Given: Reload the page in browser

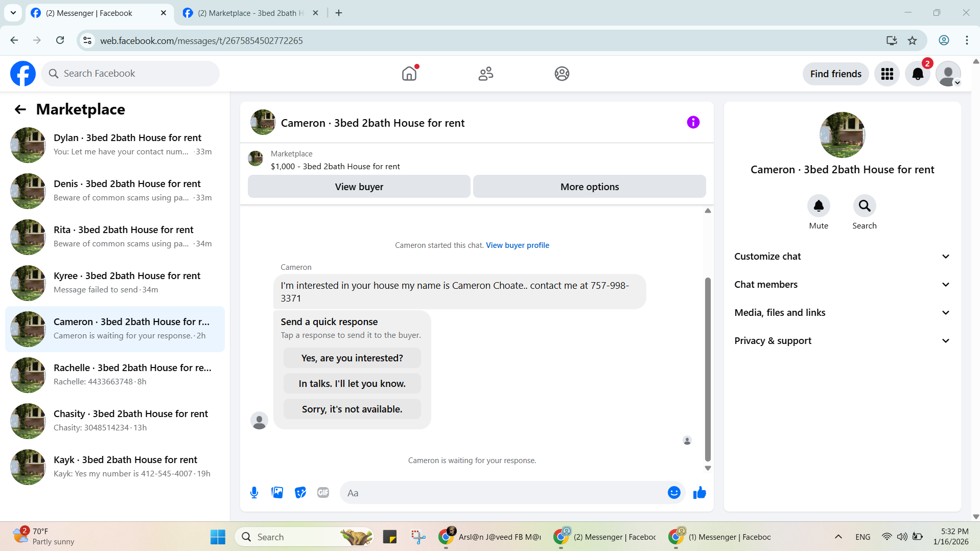Looking at the screenshot, I should (60, 40).
